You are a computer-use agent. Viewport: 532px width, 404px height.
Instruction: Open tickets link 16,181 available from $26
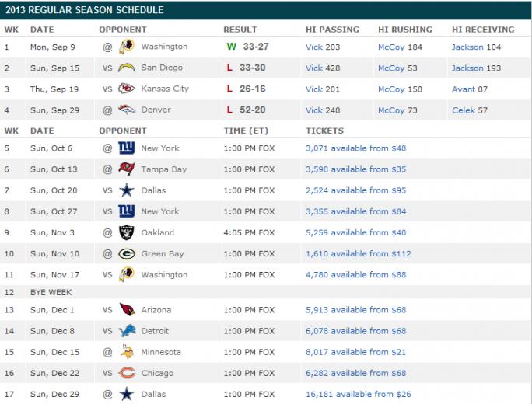click(x=359, y=394)
